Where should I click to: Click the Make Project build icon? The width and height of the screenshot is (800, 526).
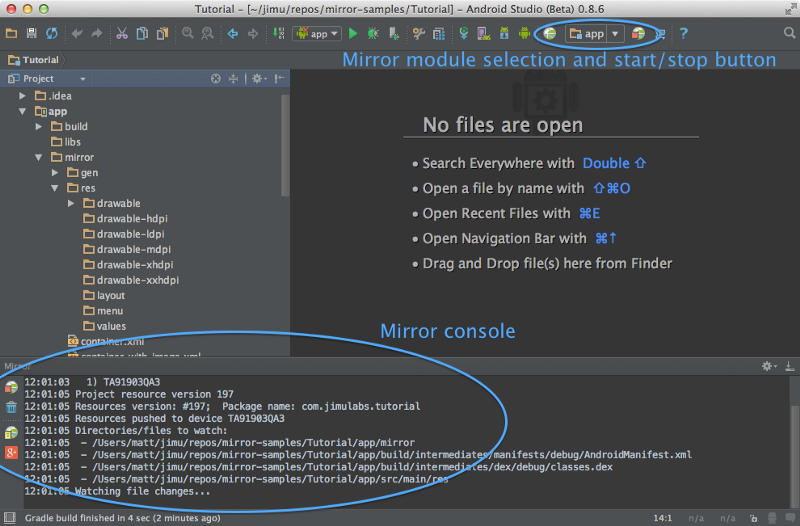pyautogui.click(x=279, y=34)
